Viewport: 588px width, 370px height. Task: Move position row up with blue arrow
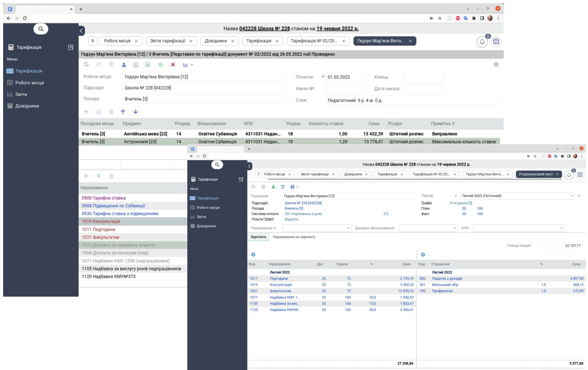(x=123, y=111)
